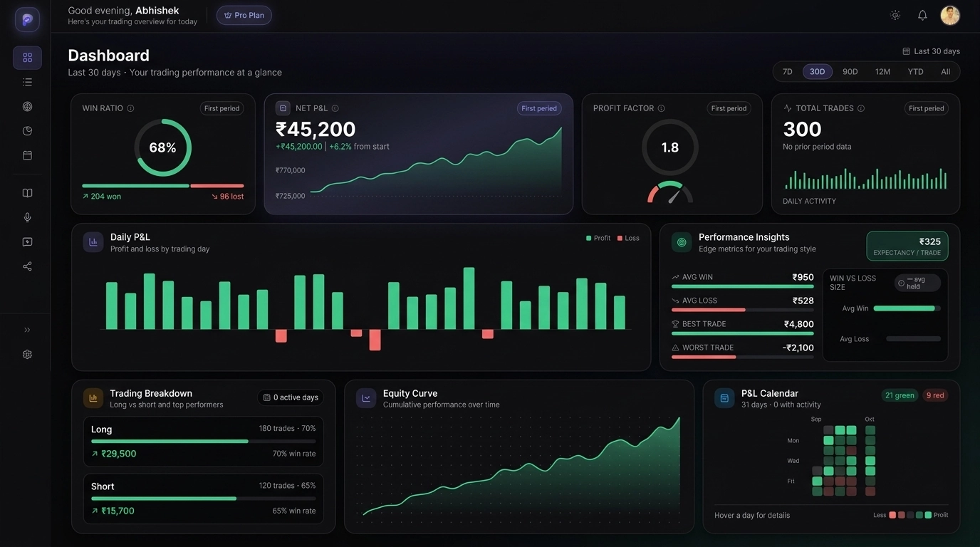Click the ₹4,800 best trade value

click(x=798, y=324)
